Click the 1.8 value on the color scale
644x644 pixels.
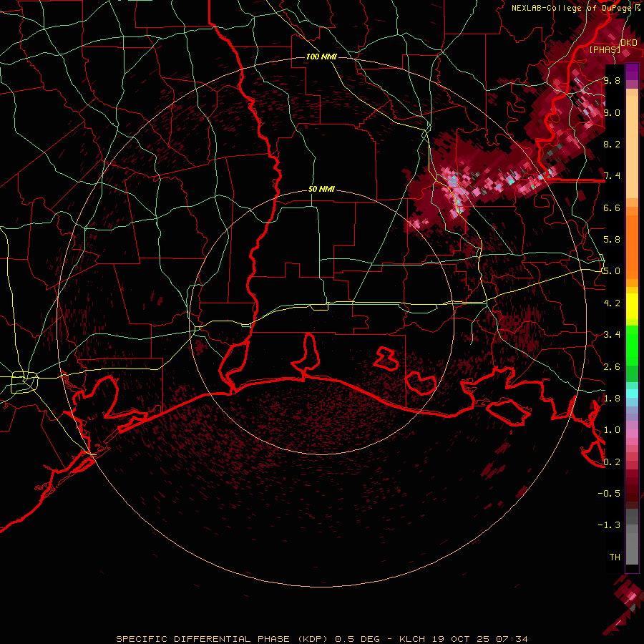(x=612, y=399)
